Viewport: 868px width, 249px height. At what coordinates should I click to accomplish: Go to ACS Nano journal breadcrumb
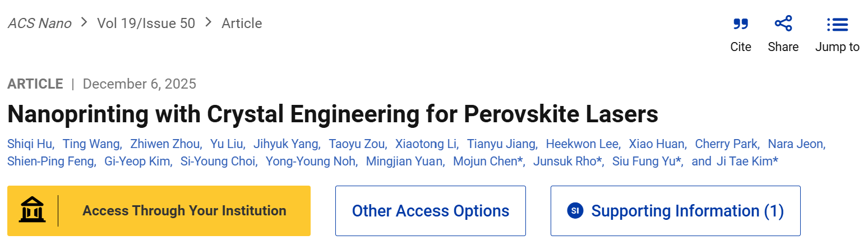click(x=39, y=24)
